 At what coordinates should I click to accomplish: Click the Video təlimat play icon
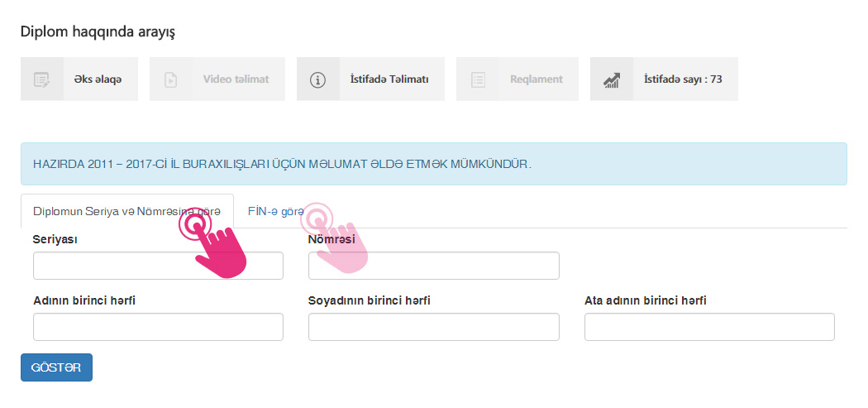click(171, 79)
